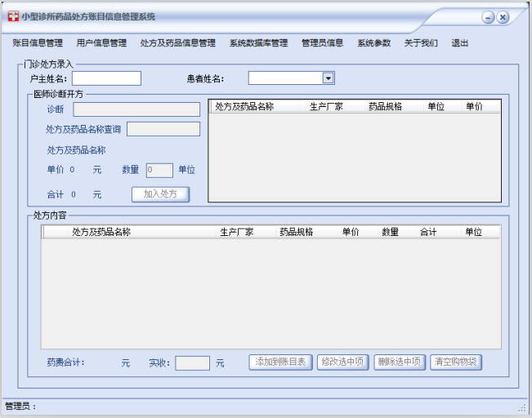Open the 系统数据库管理 menu
This screenshot has width=532, height=418.
258,43
